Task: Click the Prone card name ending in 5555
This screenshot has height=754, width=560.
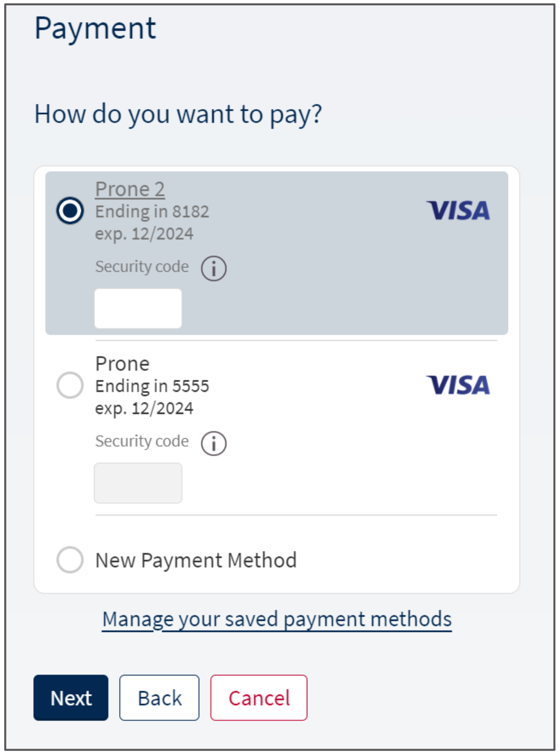Action: [122, 364]
